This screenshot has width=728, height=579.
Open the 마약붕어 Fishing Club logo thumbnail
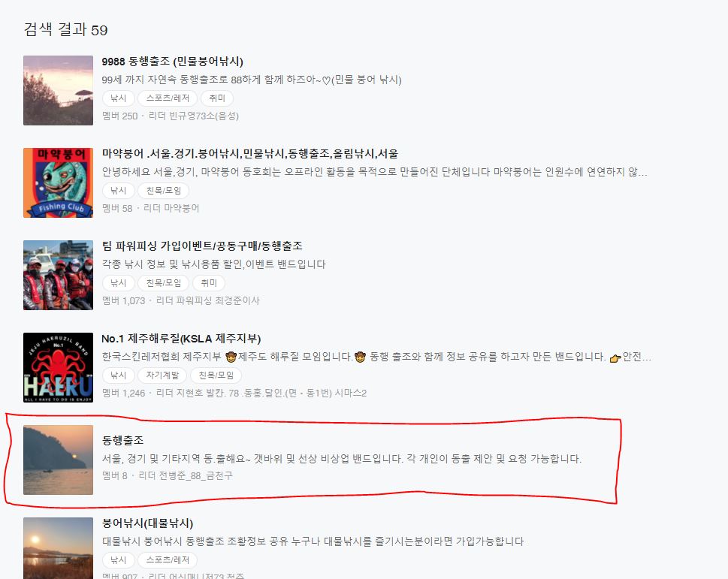click(x=58, y=182)
